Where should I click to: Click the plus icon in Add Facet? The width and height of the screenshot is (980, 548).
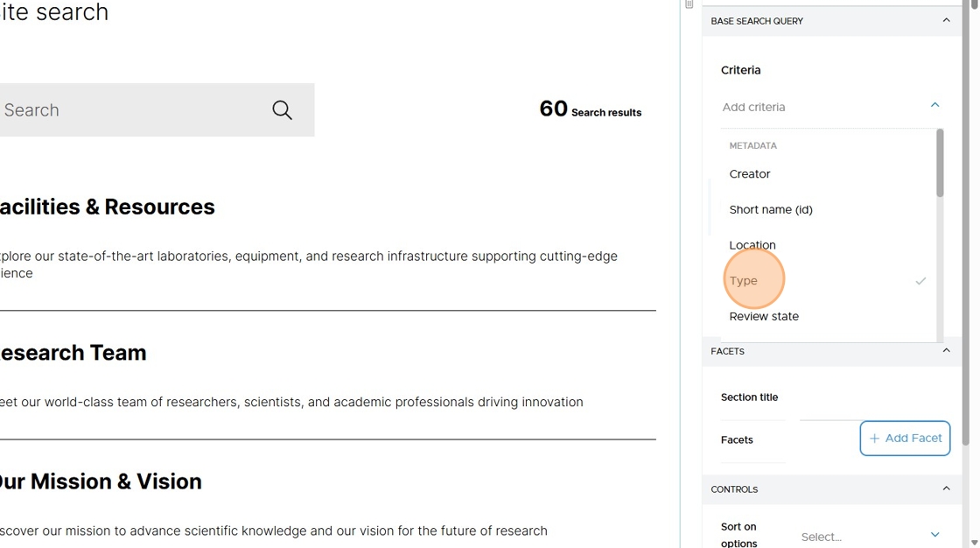click(x=874, y=439)
